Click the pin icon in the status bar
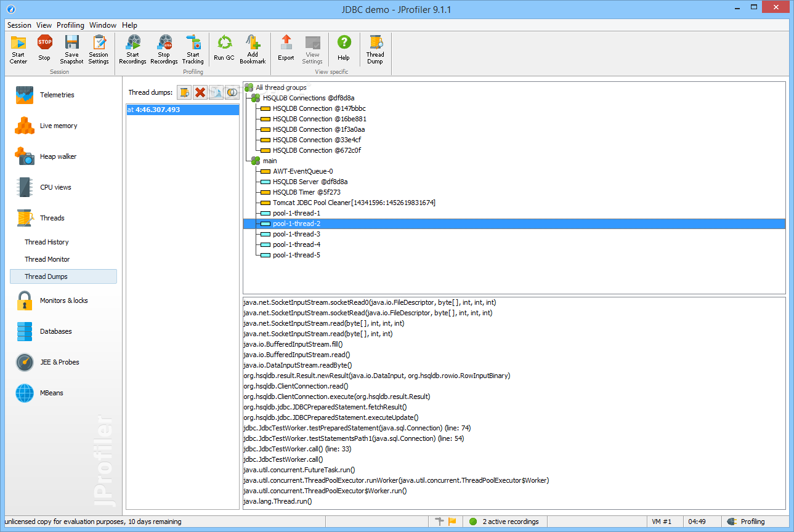Viewport: 794px width, 532px height. 439,522
